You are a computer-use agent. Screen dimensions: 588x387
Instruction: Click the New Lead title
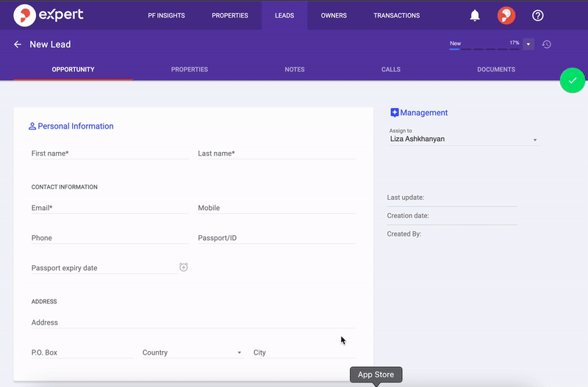tap(50, 44)
